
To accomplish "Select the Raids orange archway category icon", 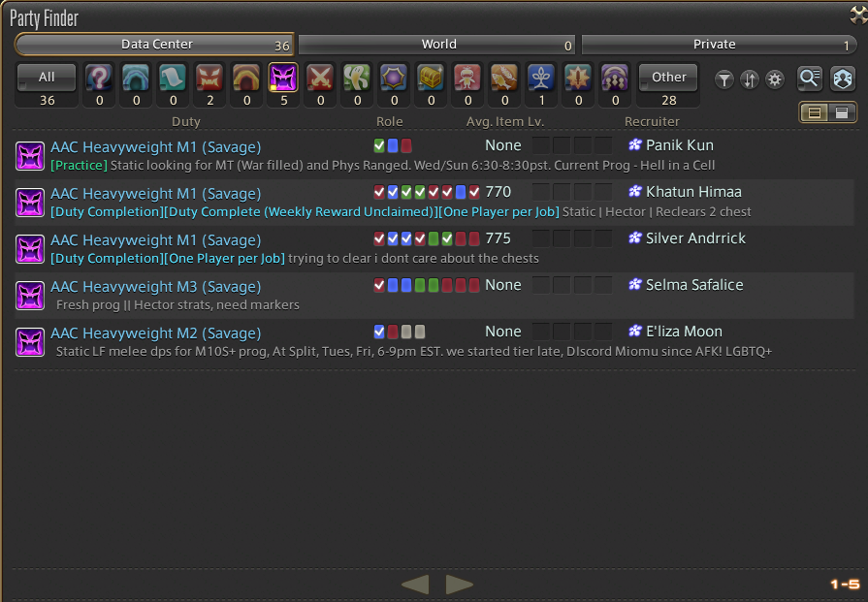I will 247,78.
